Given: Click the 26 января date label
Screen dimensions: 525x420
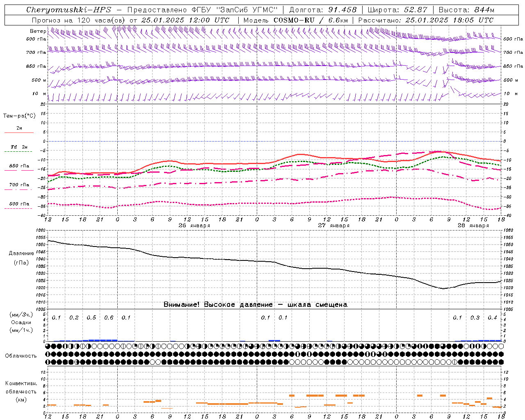Looking at the screenshot, I should coord(194,226).
